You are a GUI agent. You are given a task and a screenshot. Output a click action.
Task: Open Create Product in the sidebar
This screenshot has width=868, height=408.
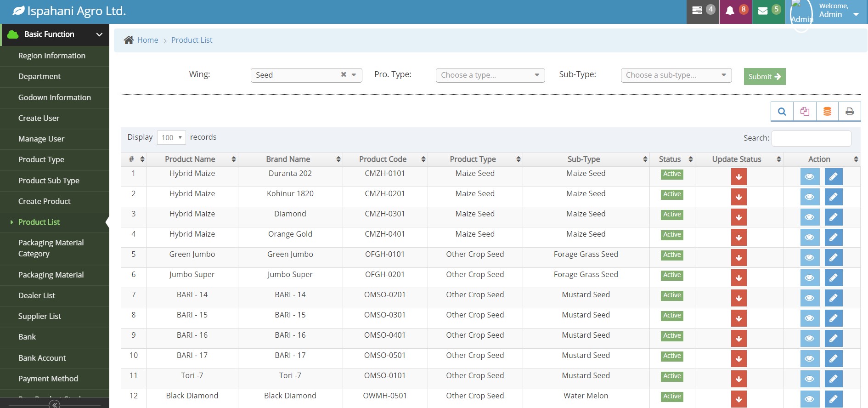[x=45, y=201]
